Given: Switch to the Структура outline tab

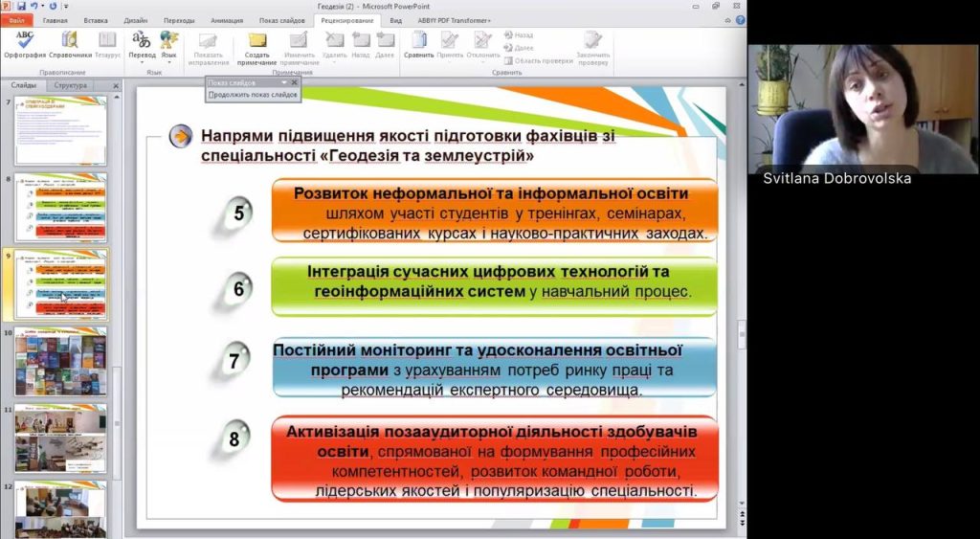Looking at the screenshot, I should click(x=70, y=85).
